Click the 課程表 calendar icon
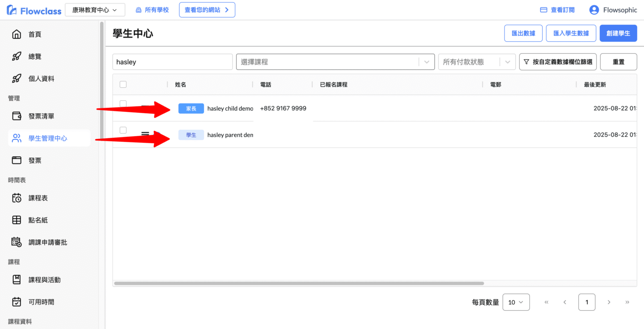This screenshot has height=329, width=644. tap(17, 198)
